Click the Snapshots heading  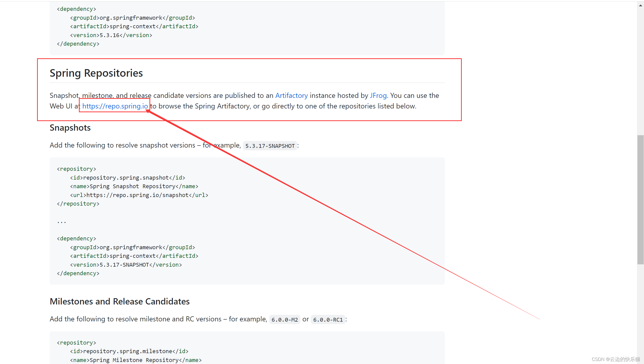coord(70,128)
